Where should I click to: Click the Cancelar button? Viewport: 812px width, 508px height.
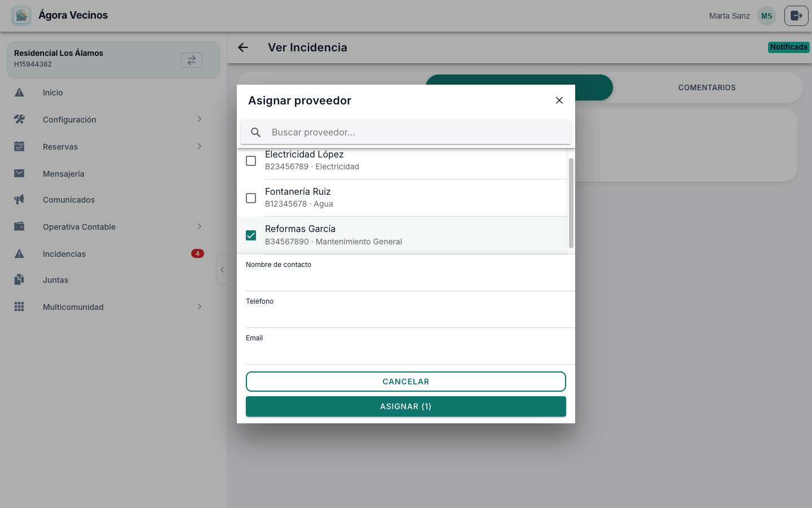pos(406,382)
